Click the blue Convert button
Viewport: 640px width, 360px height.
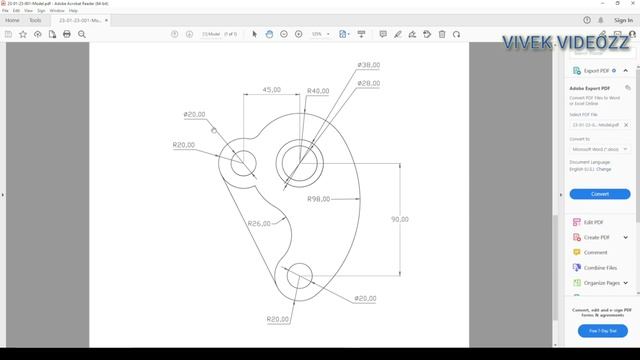[600, 194]
